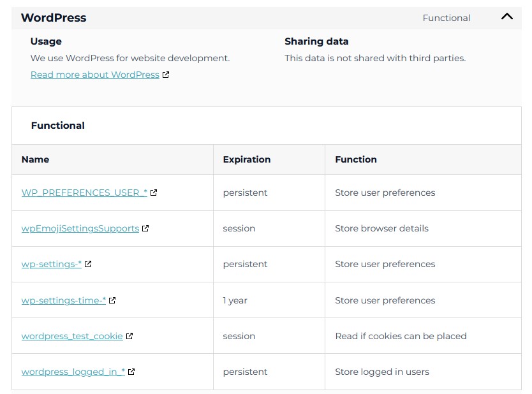
Task: Click external link icon beside wordpress_test_cookie
Action: (129, 336)
